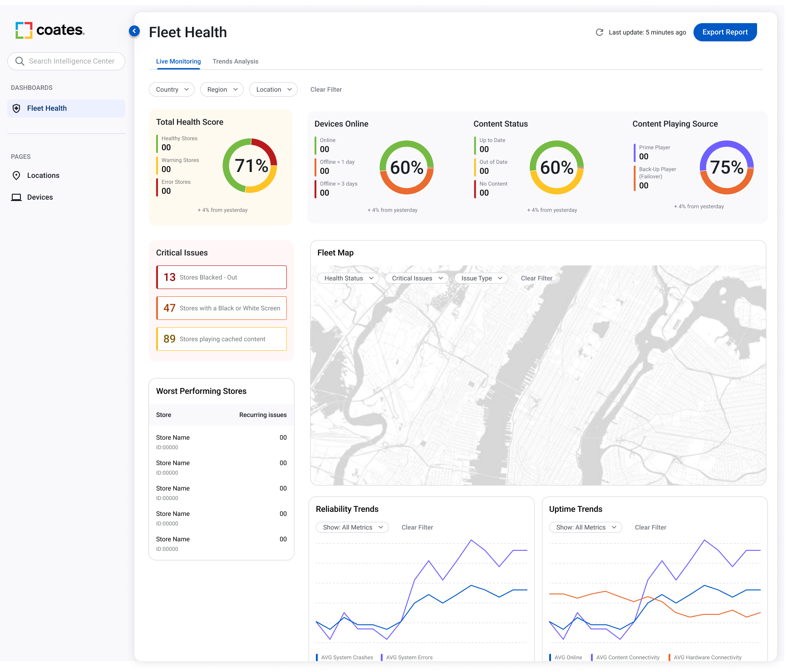
Task: Click the Locations pin icon
Action: pos(16,176)
